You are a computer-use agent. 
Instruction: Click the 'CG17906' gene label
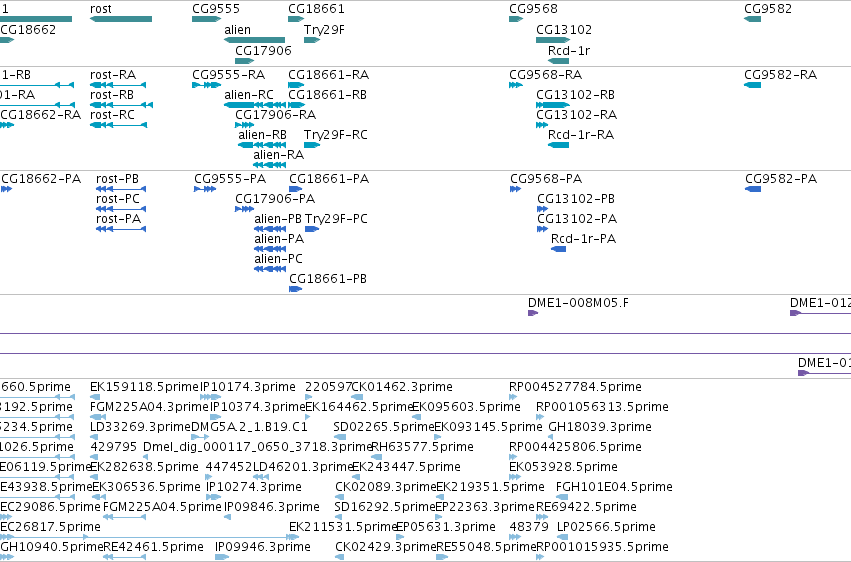(263, 50)
